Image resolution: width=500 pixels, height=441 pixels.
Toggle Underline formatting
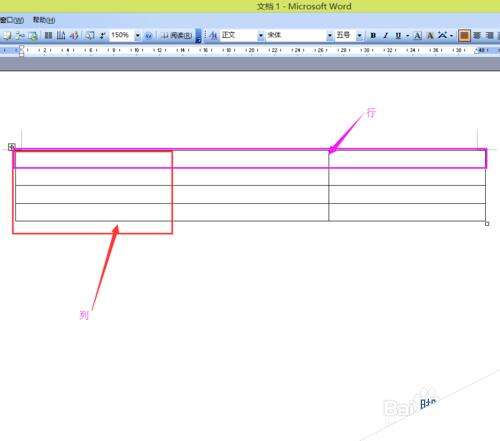tap(398, 35)
